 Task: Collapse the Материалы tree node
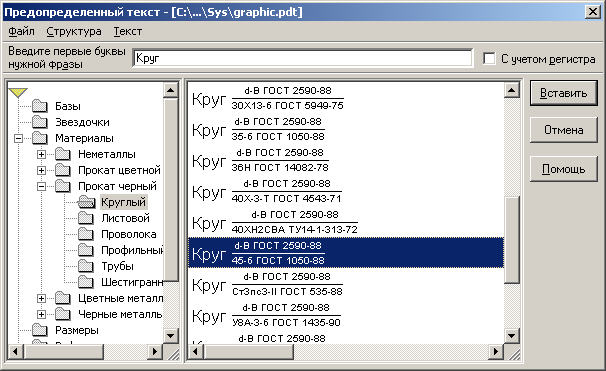pyautogui.click(x=18, y=138)
